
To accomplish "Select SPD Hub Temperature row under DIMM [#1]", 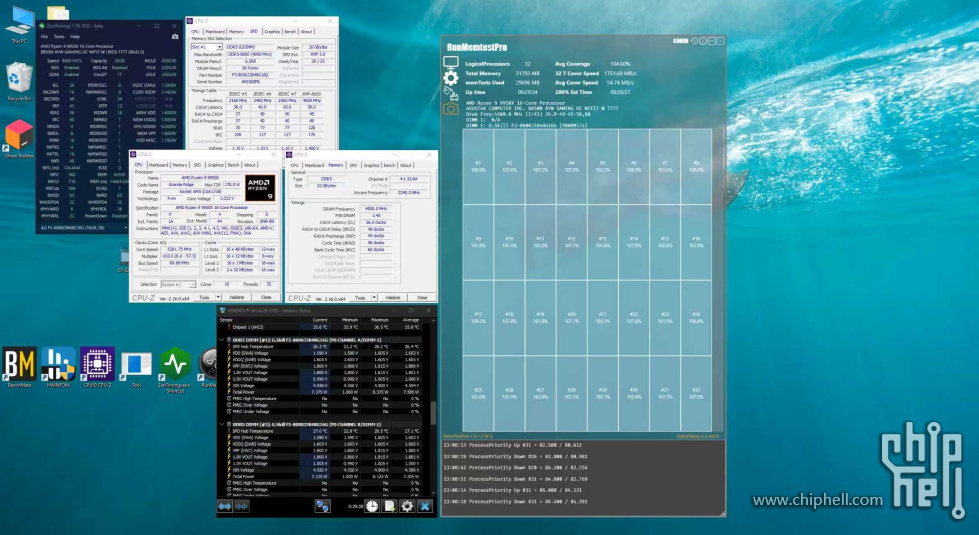I will click(x=322, y=346).
